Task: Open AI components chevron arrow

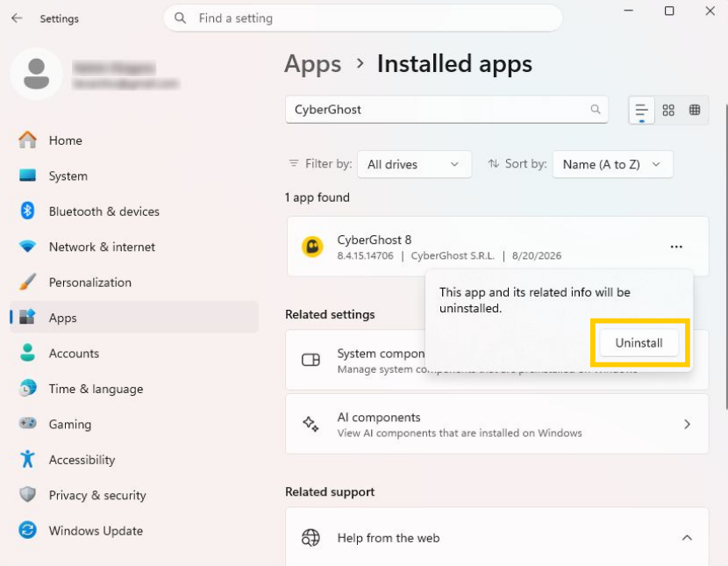Action: (687, 424)
